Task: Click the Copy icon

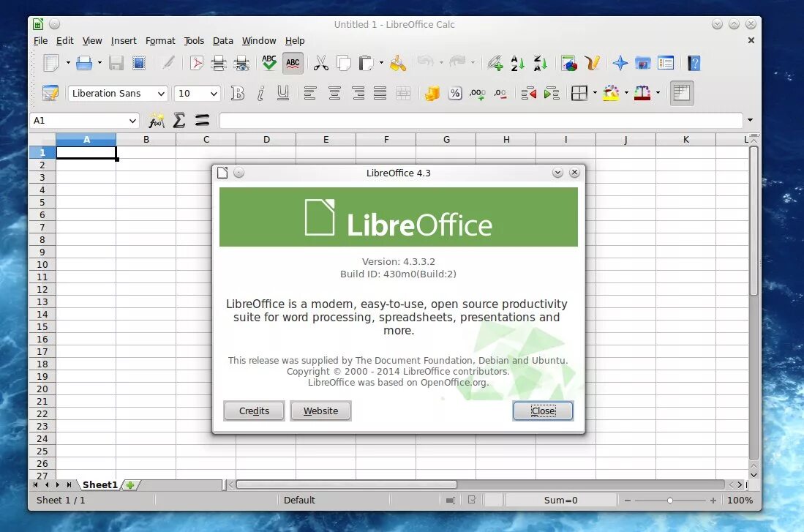Action: [344, 63]
